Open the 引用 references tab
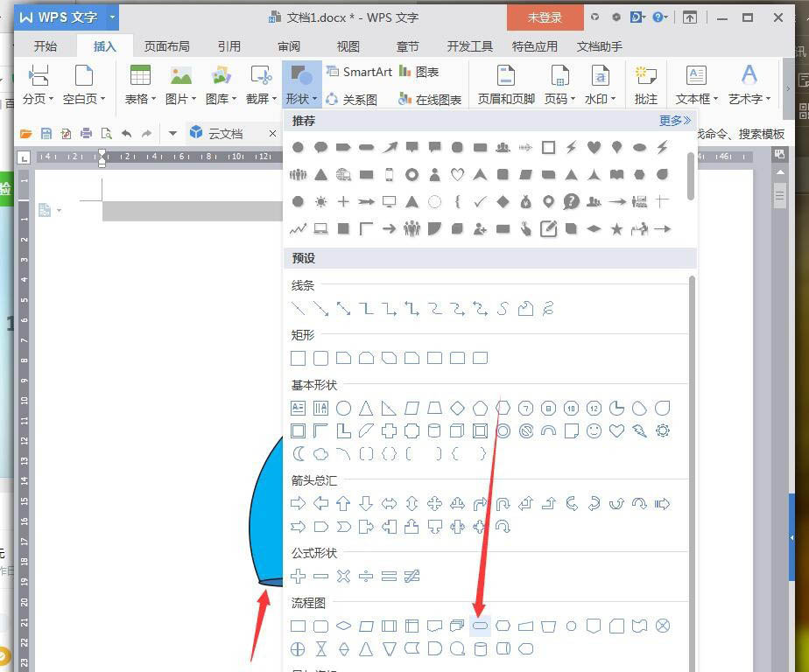 tap(229, 46)
